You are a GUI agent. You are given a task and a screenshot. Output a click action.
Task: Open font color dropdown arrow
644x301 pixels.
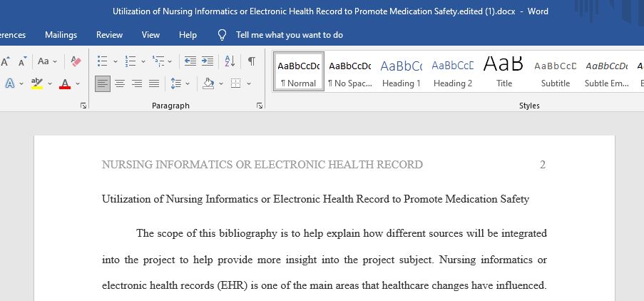point(78,83)
